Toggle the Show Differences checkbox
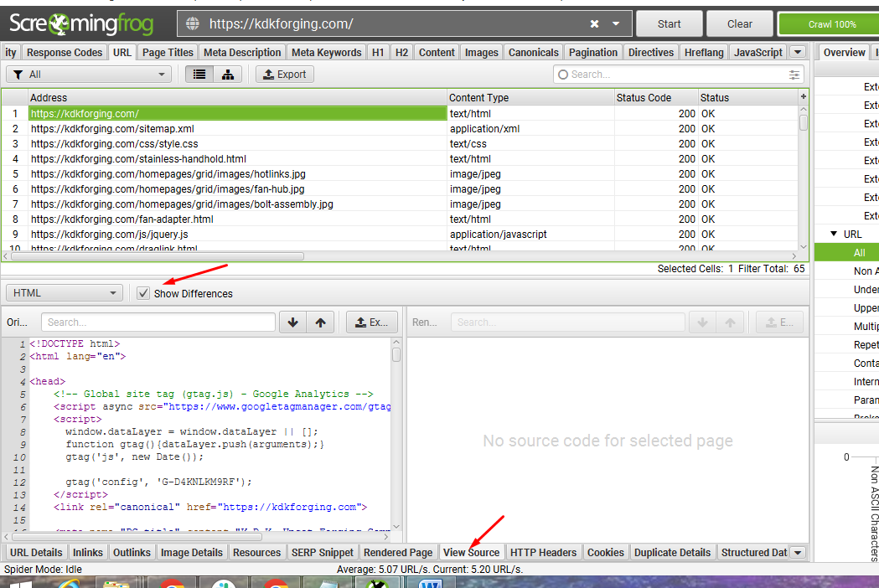 coord(143,293)
